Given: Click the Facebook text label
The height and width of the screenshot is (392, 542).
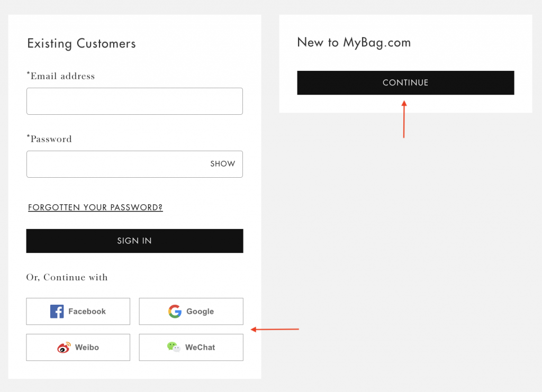Looking at the screenshot, I should [x=87, y=312].
